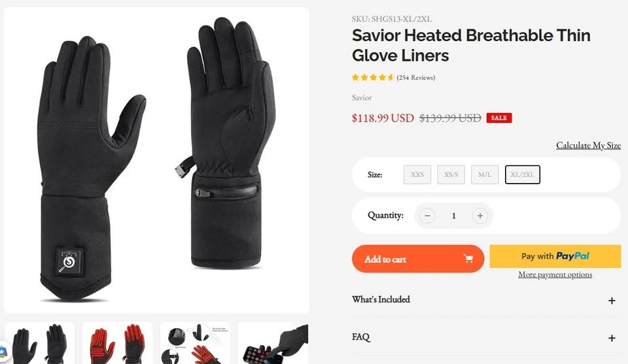The image size is (628, 364).
Task: Pay with PayPal button
Action: click(x=555, y=256)
